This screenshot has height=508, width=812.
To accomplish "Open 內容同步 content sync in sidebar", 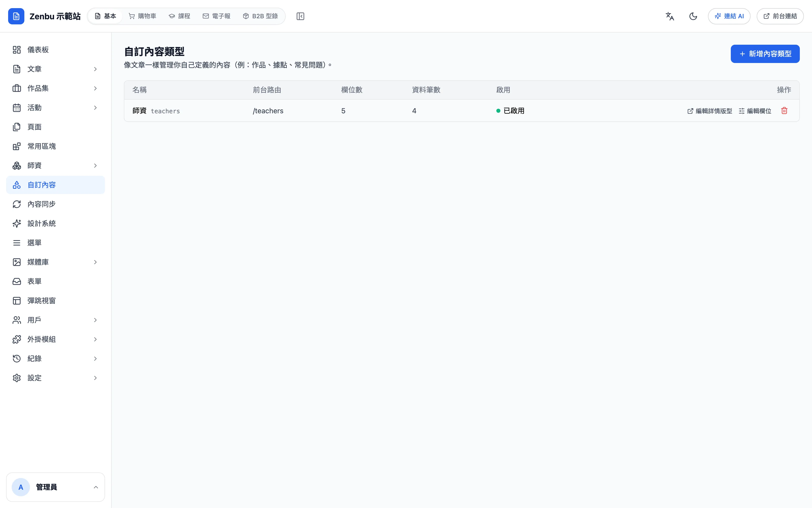I will pyautogui.click(x=55, y=204).
